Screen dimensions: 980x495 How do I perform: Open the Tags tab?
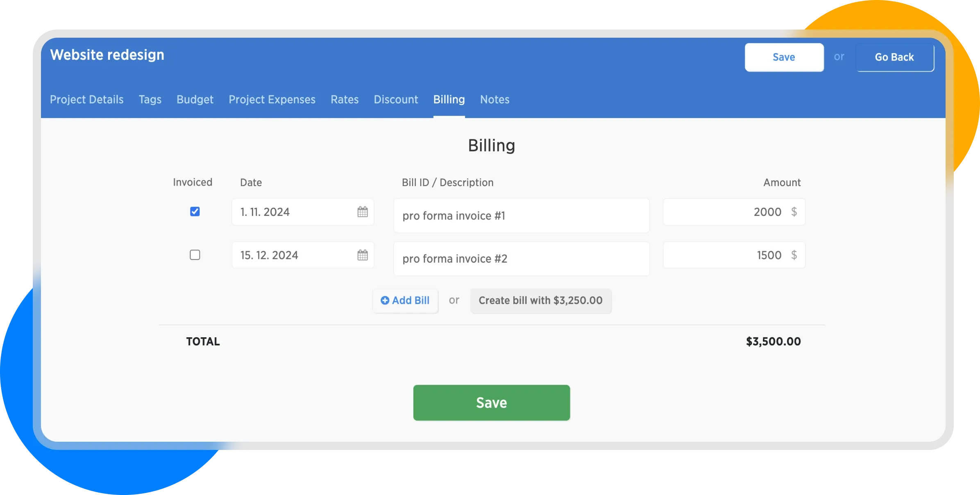pos(150,100)
